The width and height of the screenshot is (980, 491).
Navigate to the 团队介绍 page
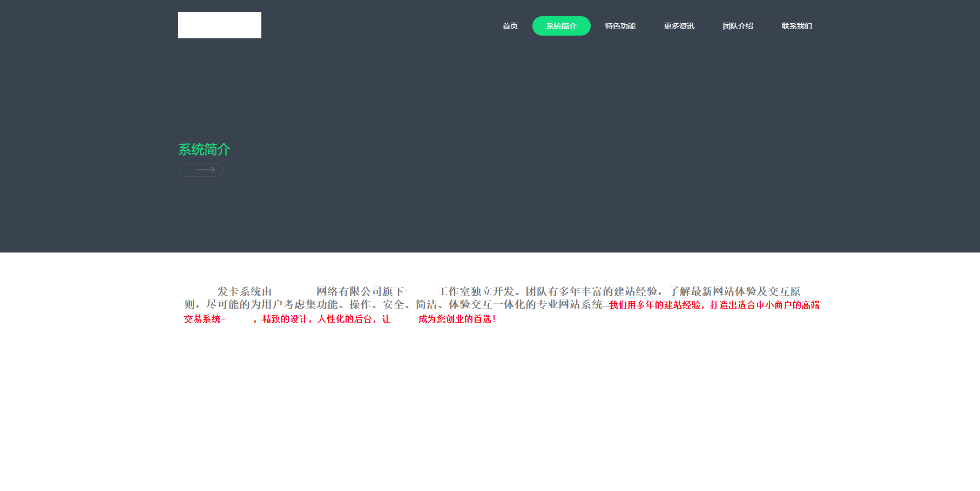(738, 26)
